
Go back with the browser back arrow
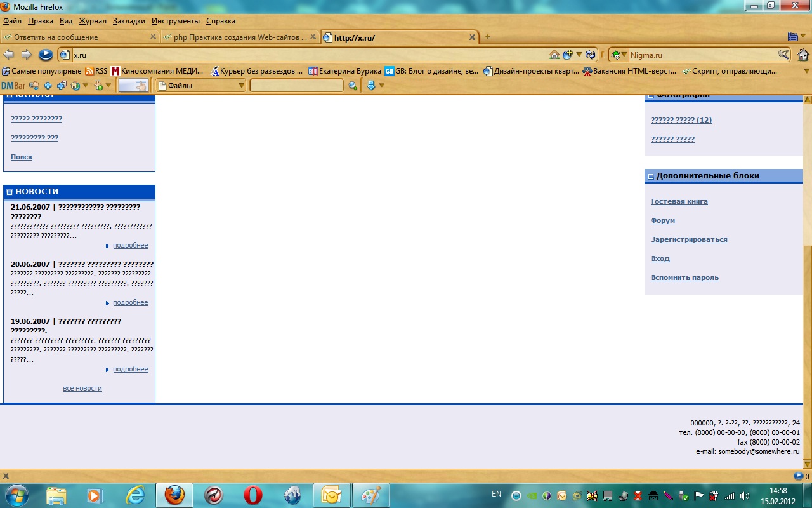click(9, 55)
